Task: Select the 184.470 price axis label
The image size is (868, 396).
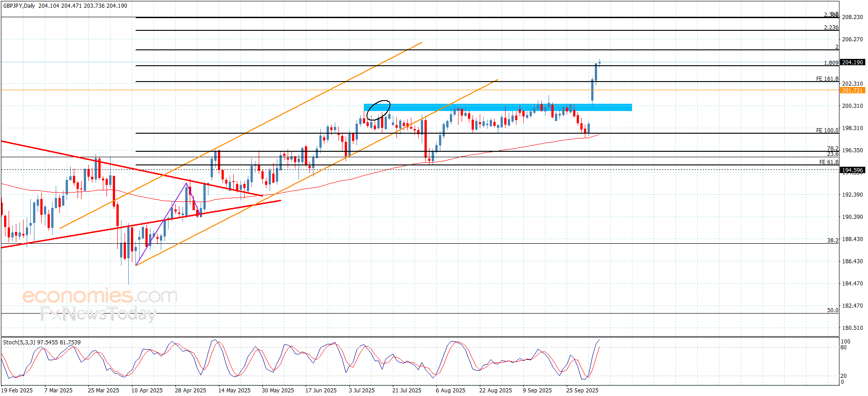Action: pos(852,284)
